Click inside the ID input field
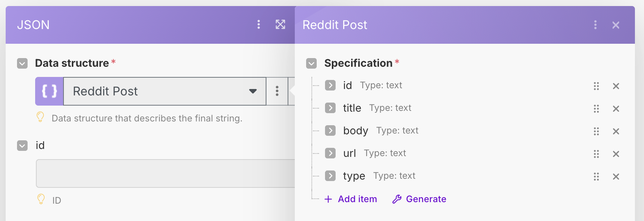 (166, 173)
